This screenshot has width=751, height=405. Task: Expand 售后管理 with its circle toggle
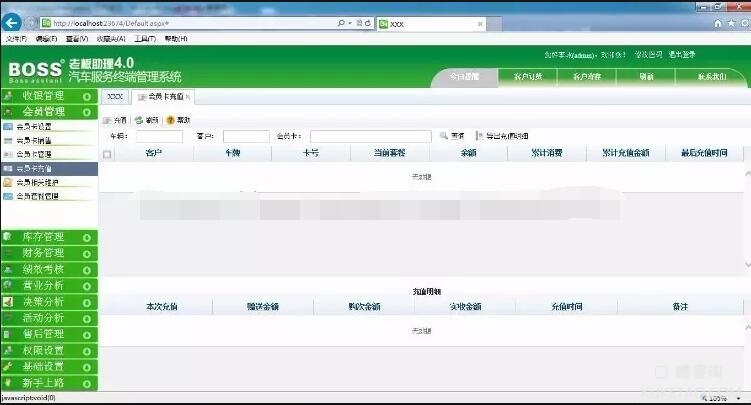click(87, 335)
